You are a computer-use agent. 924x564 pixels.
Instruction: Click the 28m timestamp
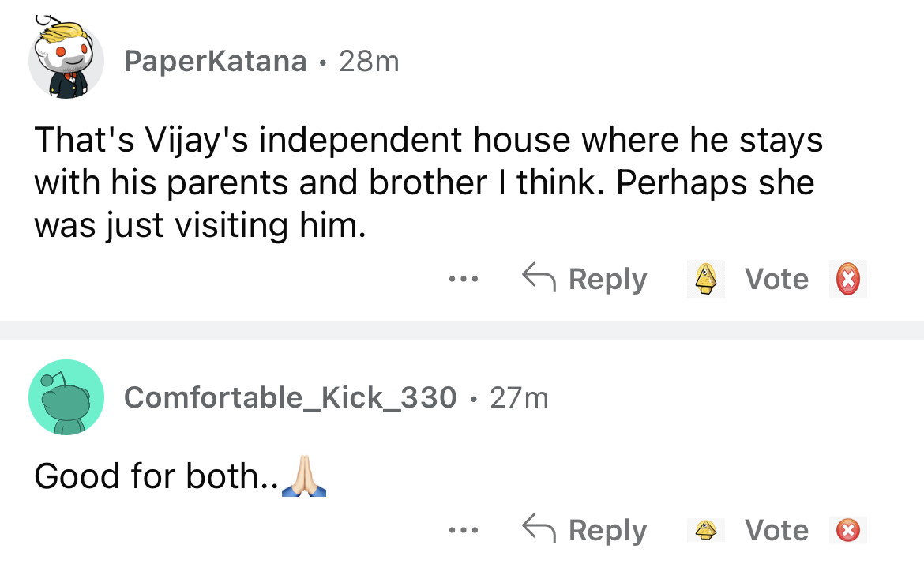pyautogui.click(x=369, y=61)
